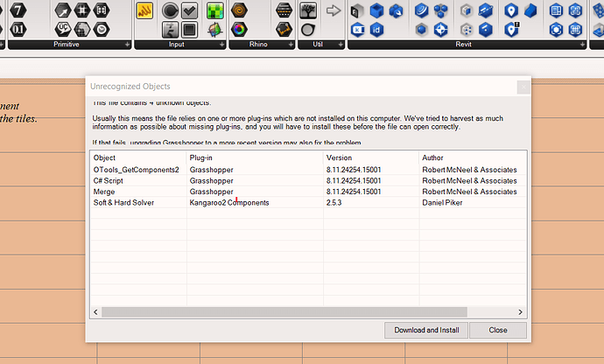Click the Culture UC speech bubble icon
604x364 pixels.
pos(63,29)
